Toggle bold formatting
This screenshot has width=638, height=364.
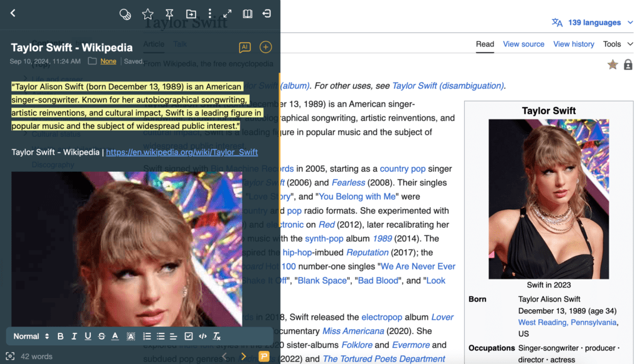pos(60,337)
